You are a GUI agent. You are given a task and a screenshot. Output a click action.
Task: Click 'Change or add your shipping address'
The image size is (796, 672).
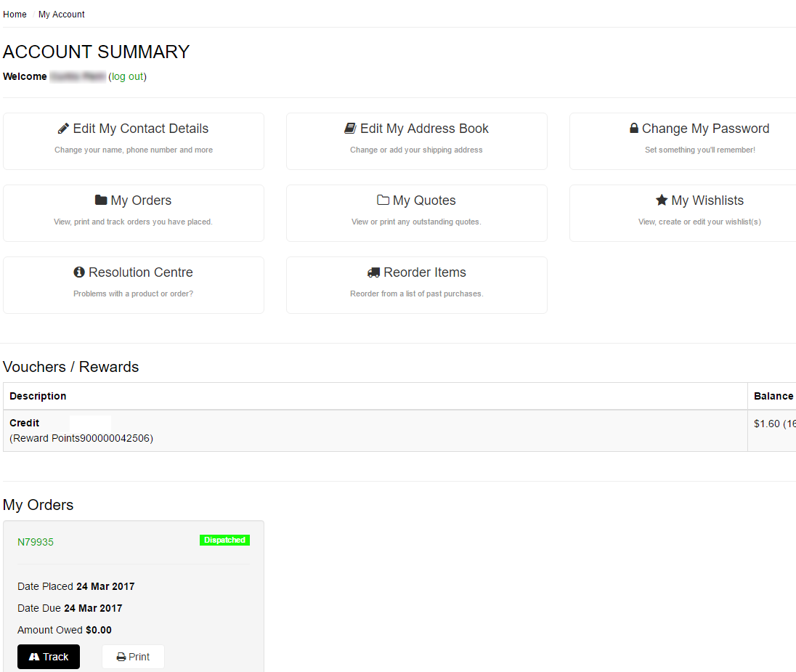[416, 150]
